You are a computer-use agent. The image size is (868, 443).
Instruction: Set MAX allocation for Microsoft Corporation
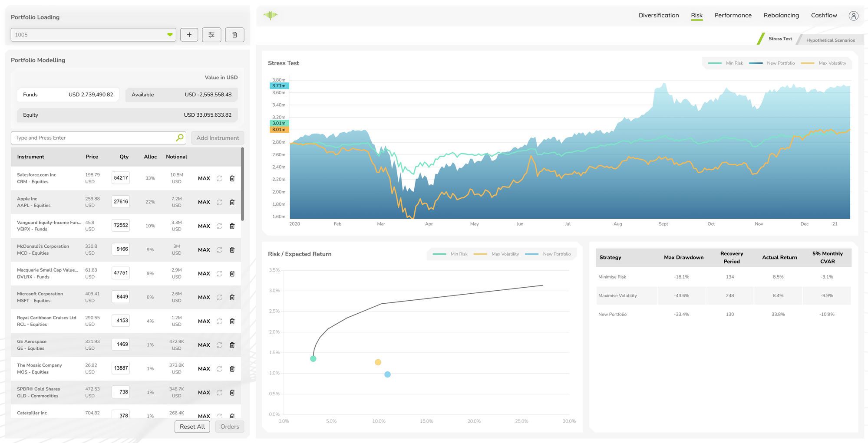pyautogui.click(x=204, y=297)
